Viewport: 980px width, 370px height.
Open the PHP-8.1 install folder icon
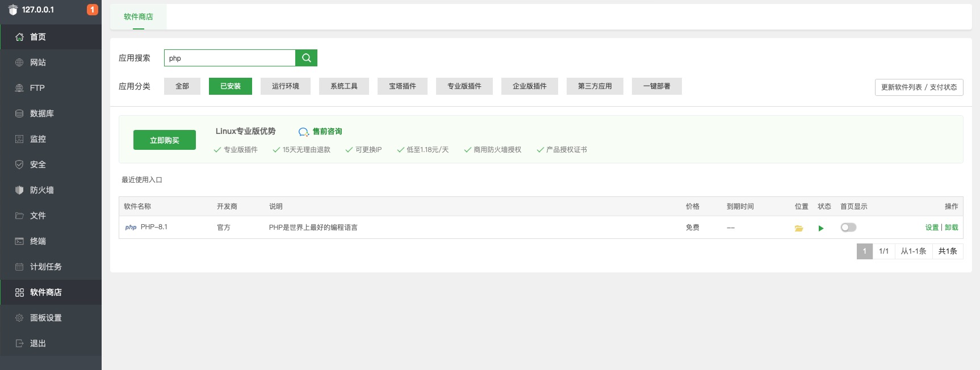coord(799,228)
